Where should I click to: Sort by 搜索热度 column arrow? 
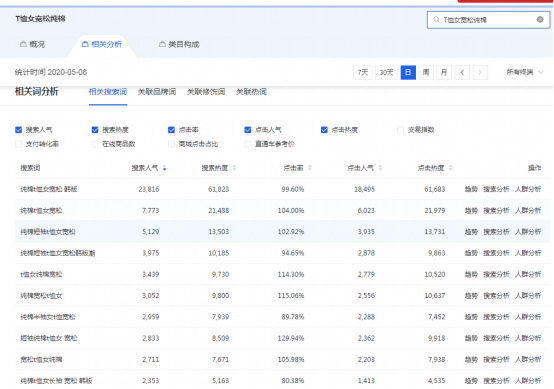tap(234, 168)
